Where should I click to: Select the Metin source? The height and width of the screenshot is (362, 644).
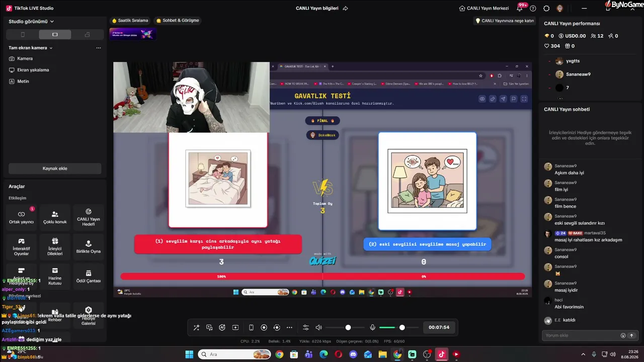[19, 81]
